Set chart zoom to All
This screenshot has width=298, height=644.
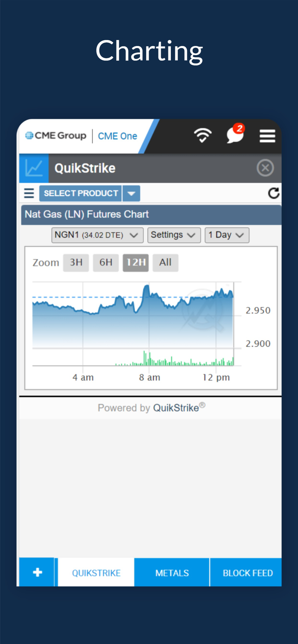point(165,262)
